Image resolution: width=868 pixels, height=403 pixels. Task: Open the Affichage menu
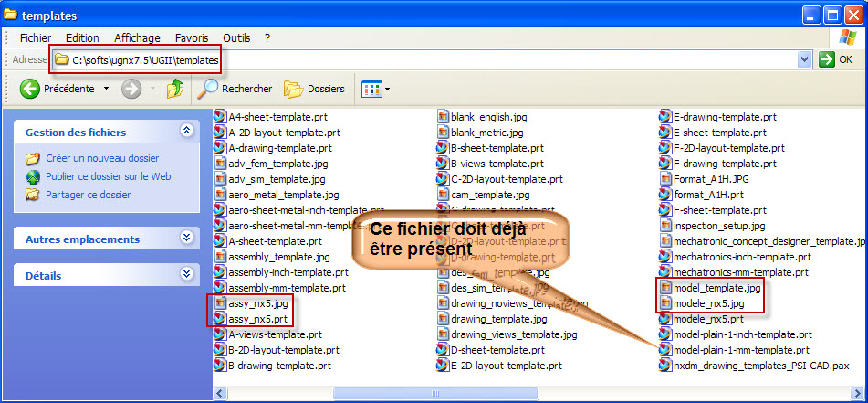(x=137, y=37)
